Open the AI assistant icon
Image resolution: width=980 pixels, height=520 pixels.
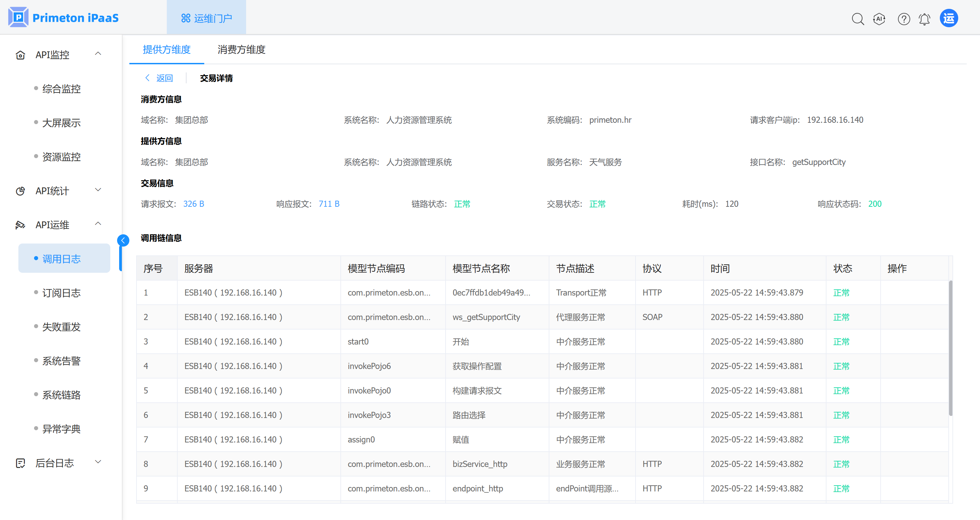879,19
